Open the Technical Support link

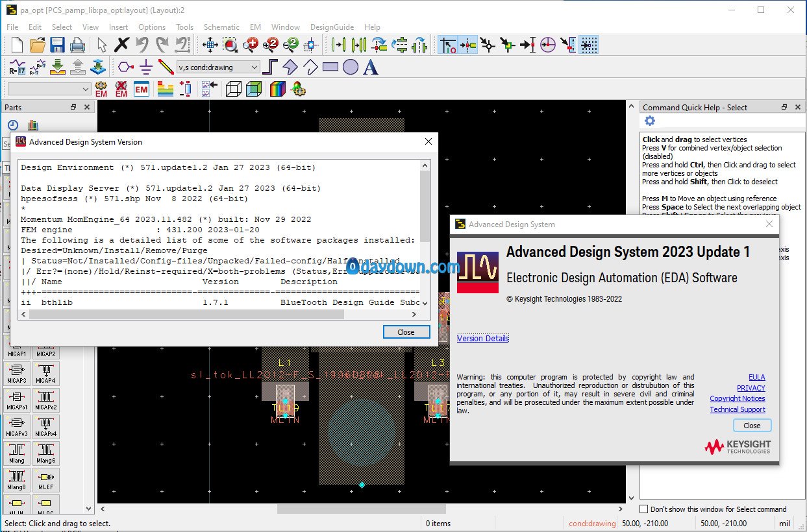click(x=737, y=409)
